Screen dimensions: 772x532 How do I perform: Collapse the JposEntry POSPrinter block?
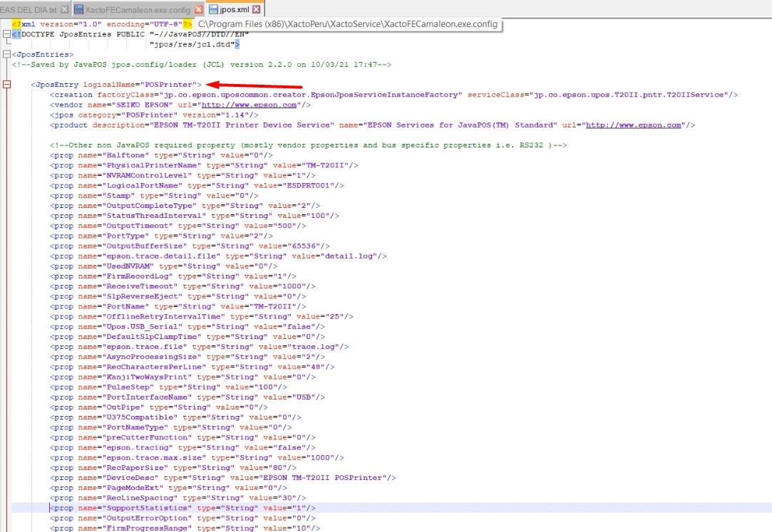pyautogui.click(x=6, y=85)
